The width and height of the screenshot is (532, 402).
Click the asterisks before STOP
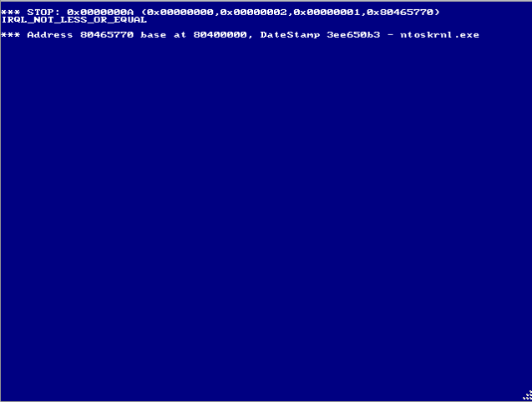coord(11,13)
